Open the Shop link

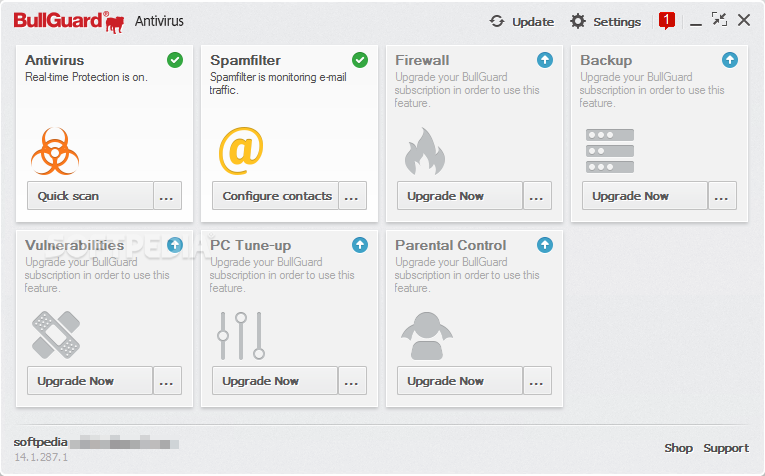[678, 448]
